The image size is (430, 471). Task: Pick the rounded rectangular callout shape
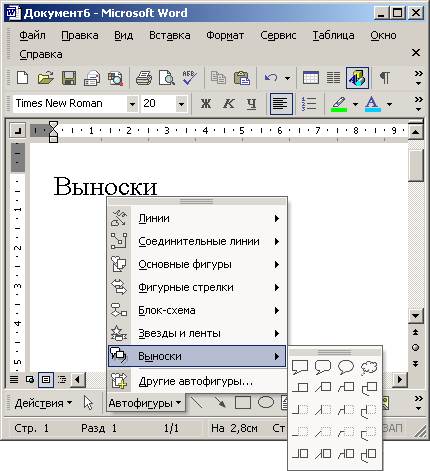point(323,367)
